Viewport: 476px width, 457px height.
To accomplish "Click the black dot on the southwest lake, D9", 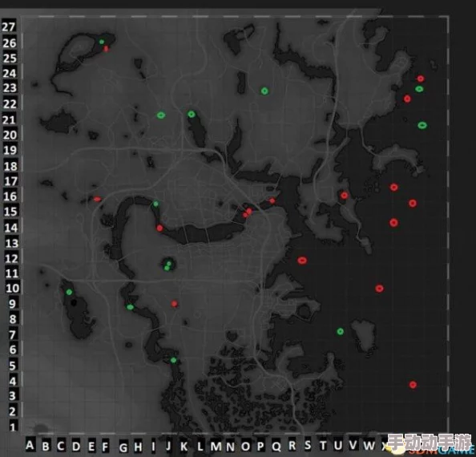I will coord(74,302).
